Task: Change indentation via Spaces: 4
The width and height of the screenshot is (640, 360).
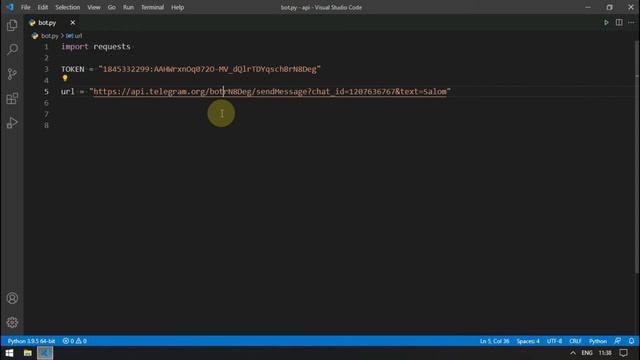Action: [x=528, y=341]
